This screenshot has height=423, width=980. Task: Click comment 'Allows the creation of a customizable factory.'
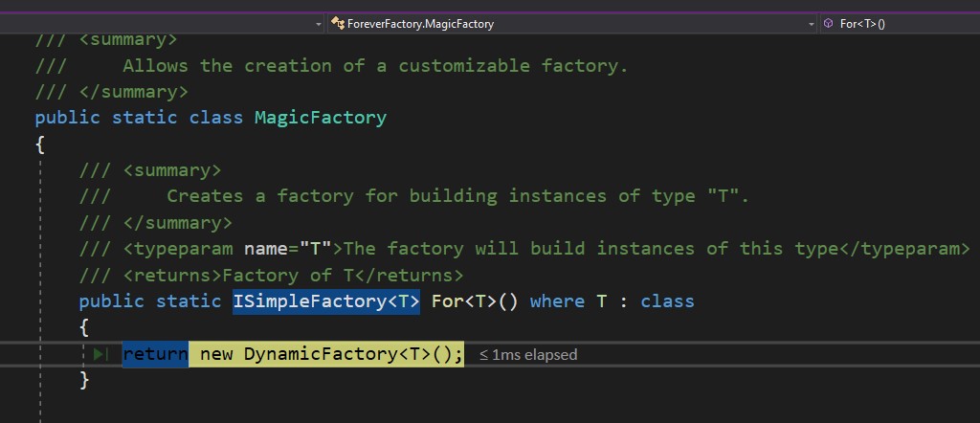click(x=375, y=66)
